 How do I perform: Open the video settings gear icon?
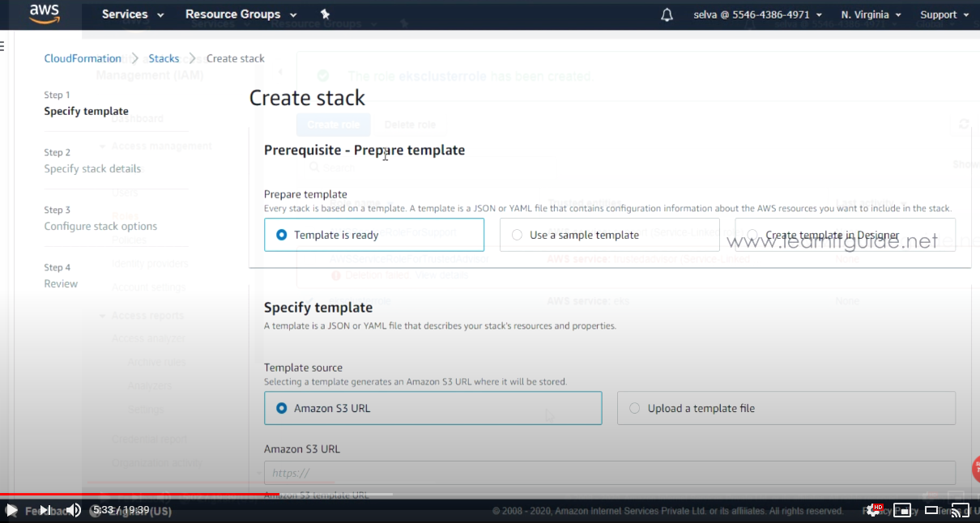(x=875, y=510)
